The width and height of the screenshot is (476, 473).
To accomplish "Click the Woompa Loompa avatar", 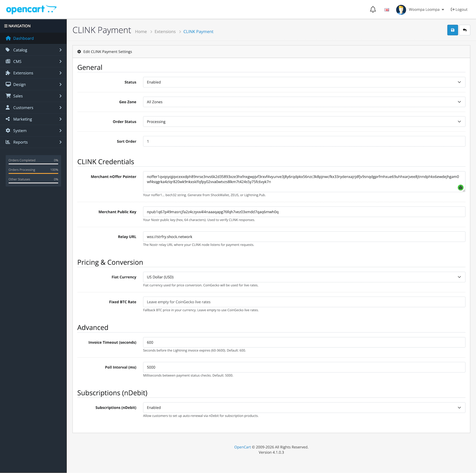I will (x=401, y=10).
